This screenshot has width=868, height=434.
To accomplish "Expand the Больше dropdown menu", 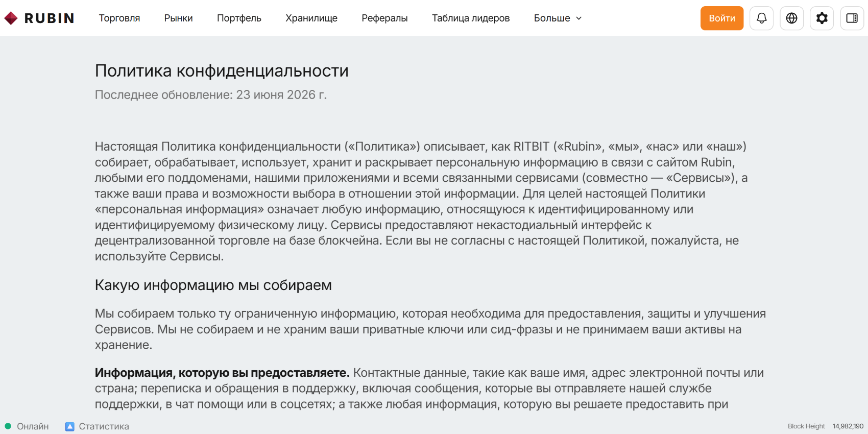I will (558, 18).
